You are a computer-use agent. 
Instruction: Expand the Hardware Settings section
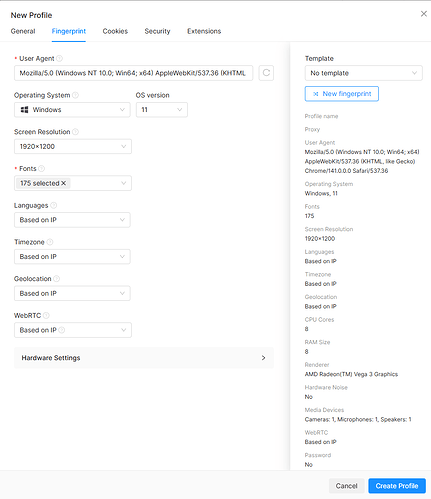(x=144, y=358)
